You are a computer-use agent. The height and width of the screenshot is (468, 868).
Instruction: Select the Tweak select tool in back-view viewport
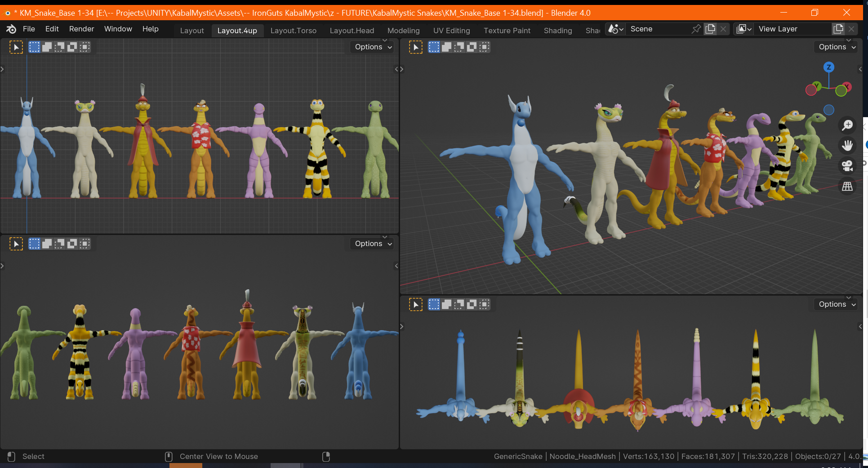click(16, 244)
